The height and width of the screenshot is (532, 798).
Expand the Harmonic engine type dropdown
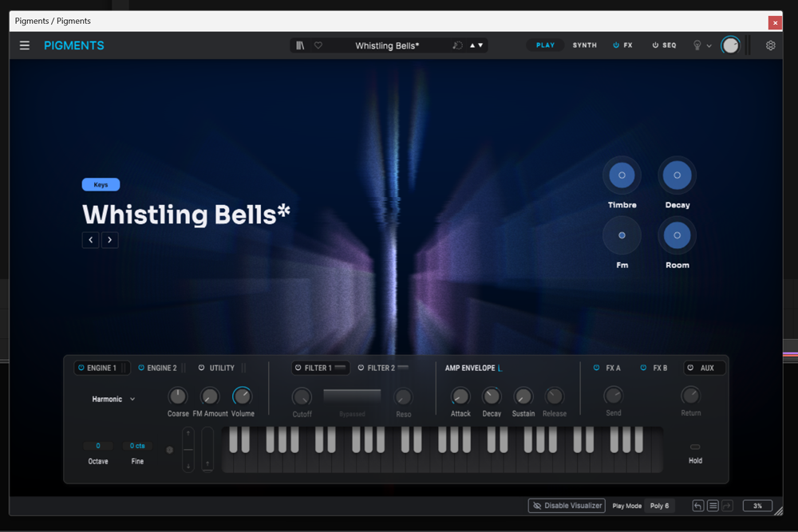coord(113,399)
